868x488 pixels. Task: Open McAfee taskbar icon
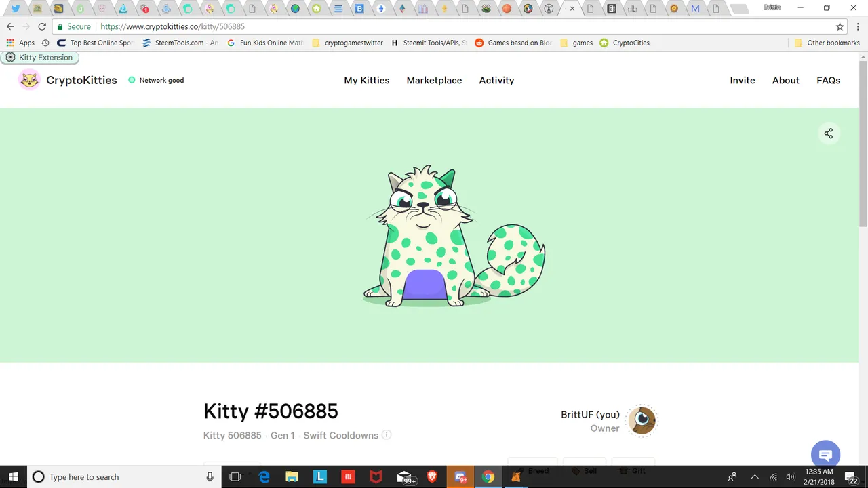click(376, 477)
